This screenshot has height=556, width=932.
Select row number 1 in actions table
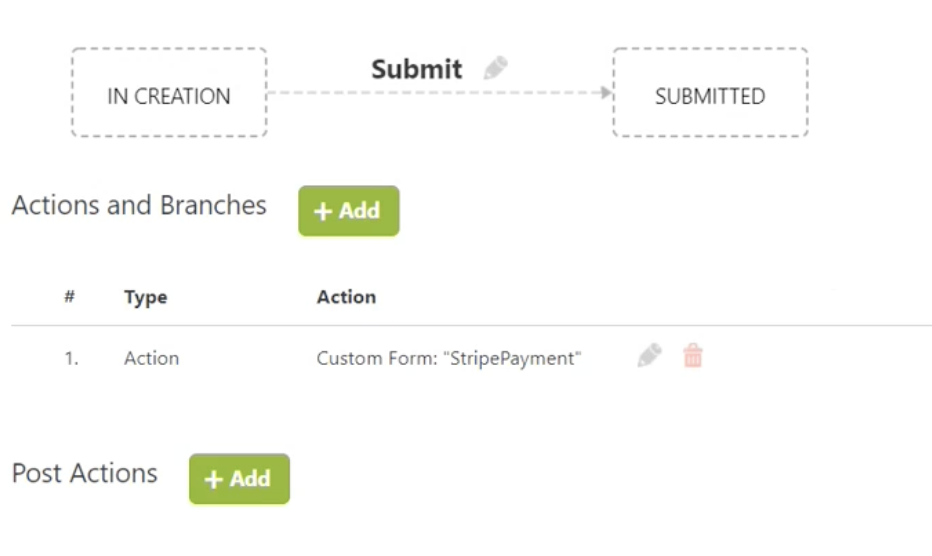click(x=71, y=358)
